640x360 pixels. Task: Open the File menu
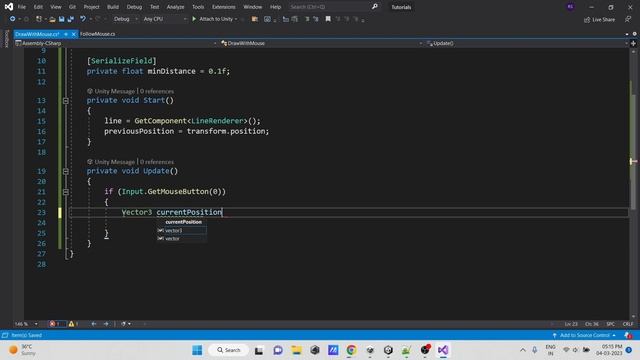(22, 7)
